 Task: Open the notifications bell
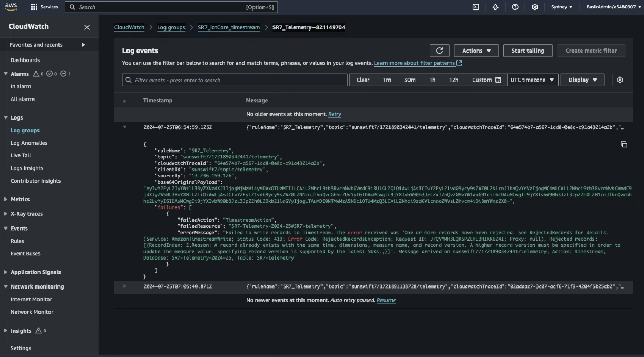pyautogui.click(x=495, y=7)
